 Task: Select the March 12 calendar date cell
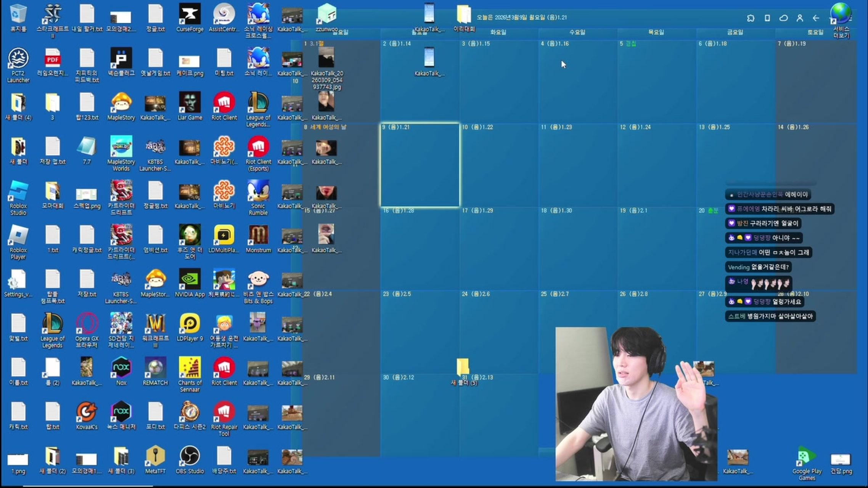tap(656, 165)
